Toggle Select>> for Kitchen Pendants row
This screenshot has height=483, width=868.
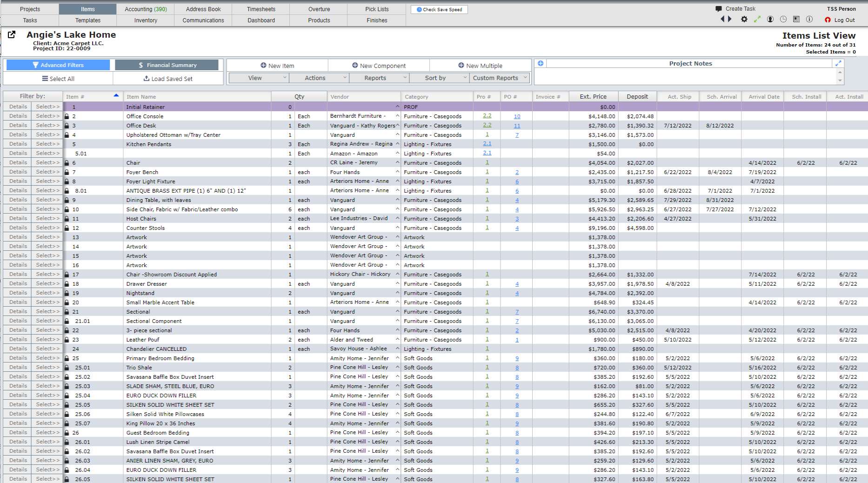point(47,144)
